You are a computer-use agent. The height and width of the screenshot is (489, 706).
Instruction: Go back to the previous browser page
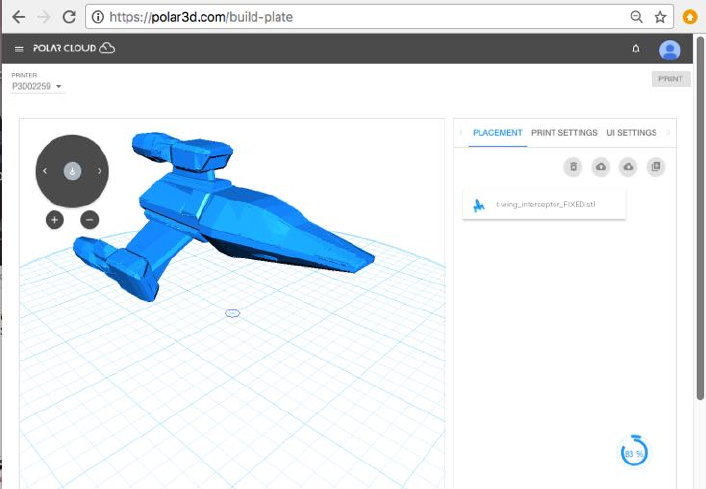click(18, 17)
